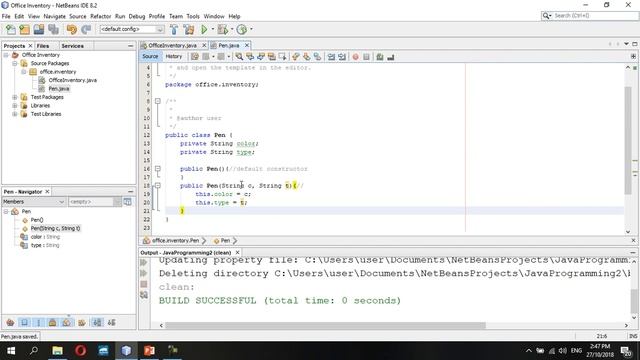Collapse the Pen class node in Navigator
Screen dimensions: 640x360
[x=6, y=211]
